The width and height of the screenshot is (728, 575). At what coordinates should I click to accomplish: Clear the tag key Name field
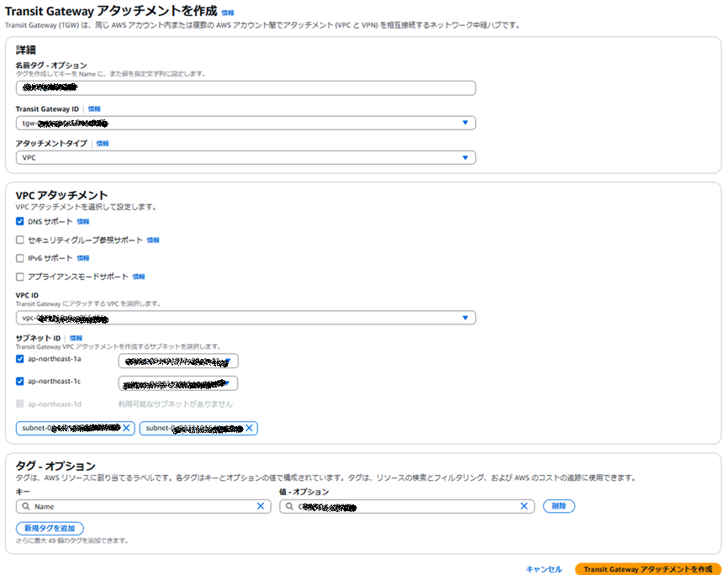point(261,506)
